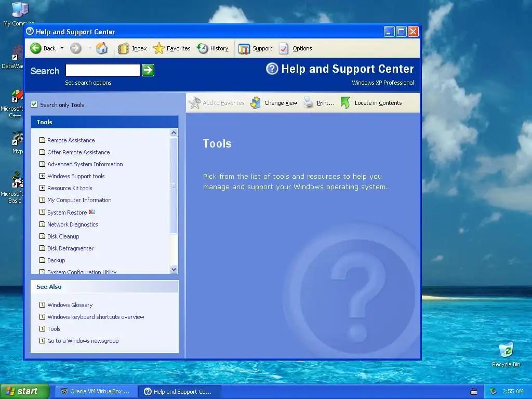
Task: Open Remote Assistance tool link
Action: tap(71, 140)
